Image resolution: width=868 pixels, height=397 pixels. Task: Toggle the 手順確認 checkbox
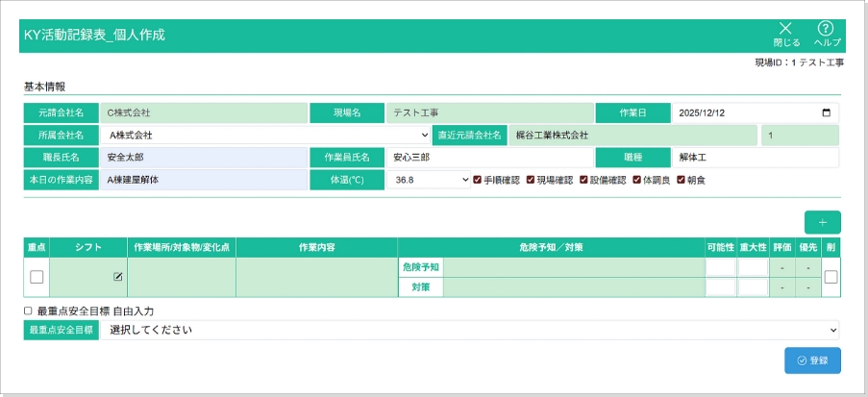pos(480,180)
